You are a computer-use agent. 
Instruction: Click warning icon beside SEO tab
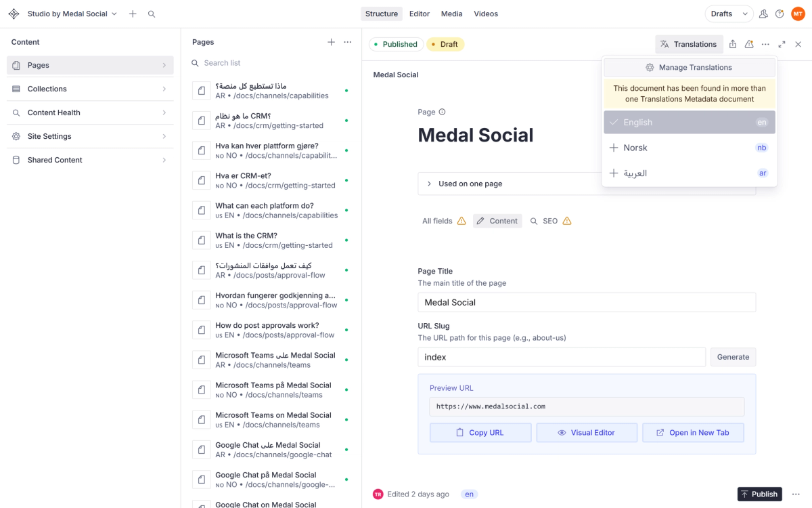tap(567, 221)
